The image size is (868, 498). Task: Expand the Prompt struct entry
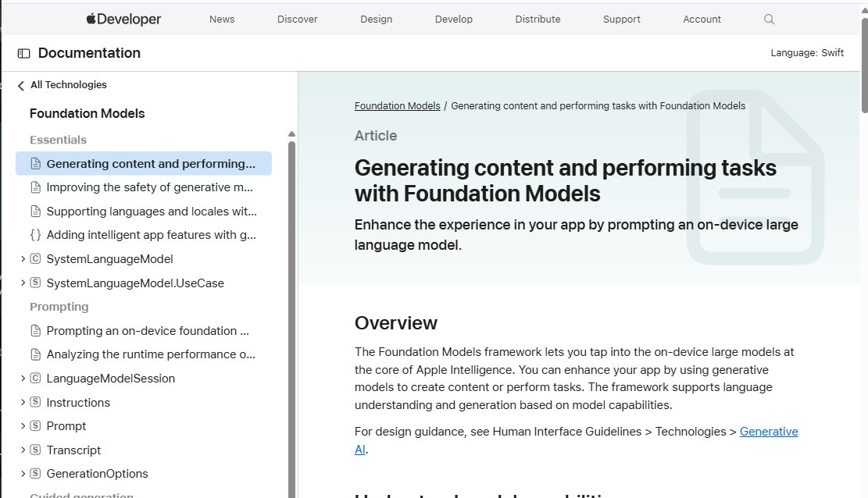[x=22, y=425]
